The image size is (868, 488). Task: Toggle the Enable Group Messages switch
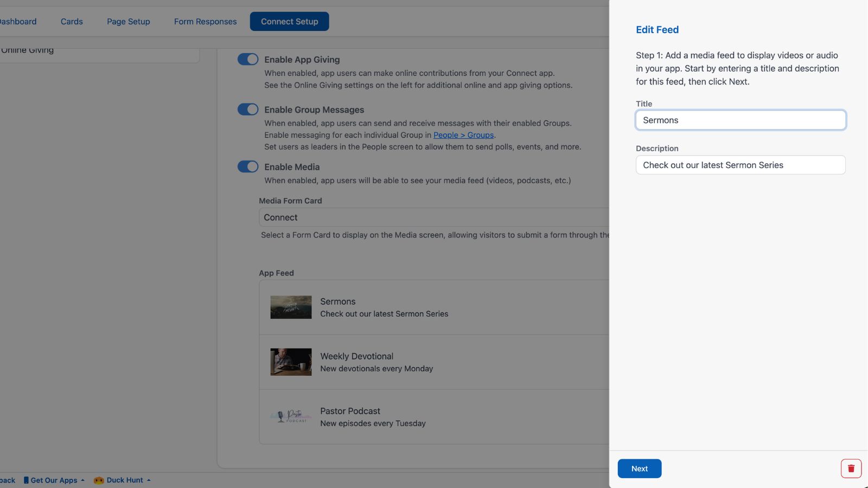tap(248, 109)
